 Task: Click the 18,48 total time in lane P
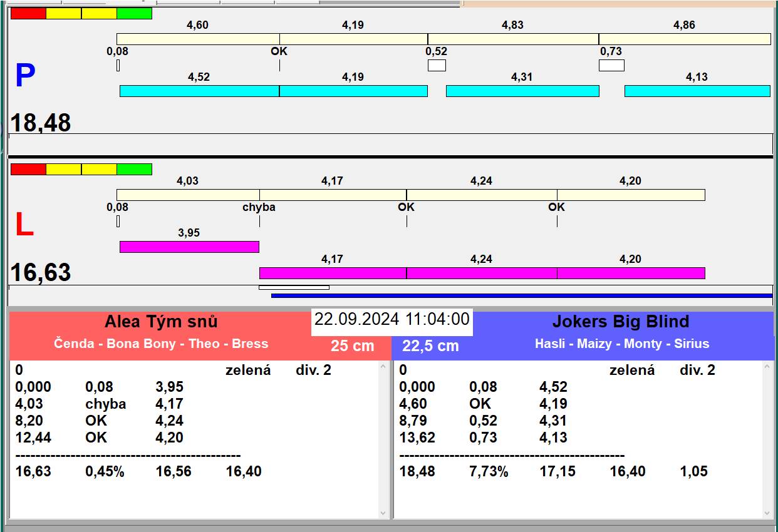(41, 123)
